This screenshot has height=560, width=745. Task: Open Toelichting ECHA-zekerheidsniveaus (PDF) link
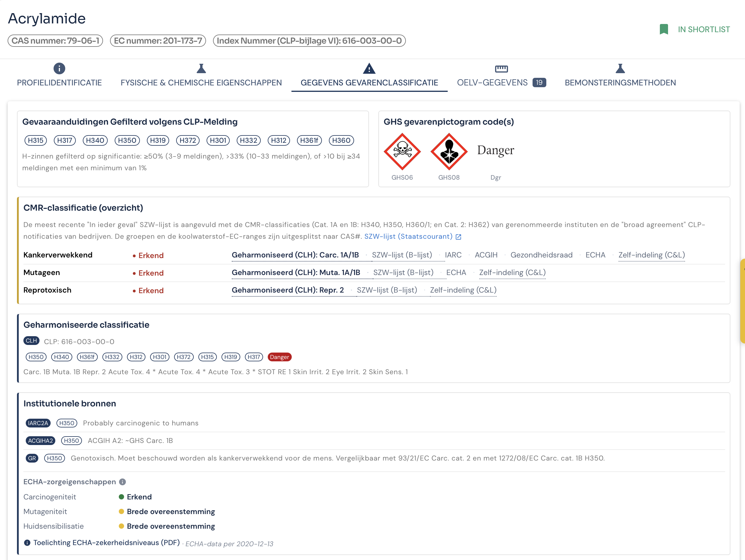coord(107,542)
